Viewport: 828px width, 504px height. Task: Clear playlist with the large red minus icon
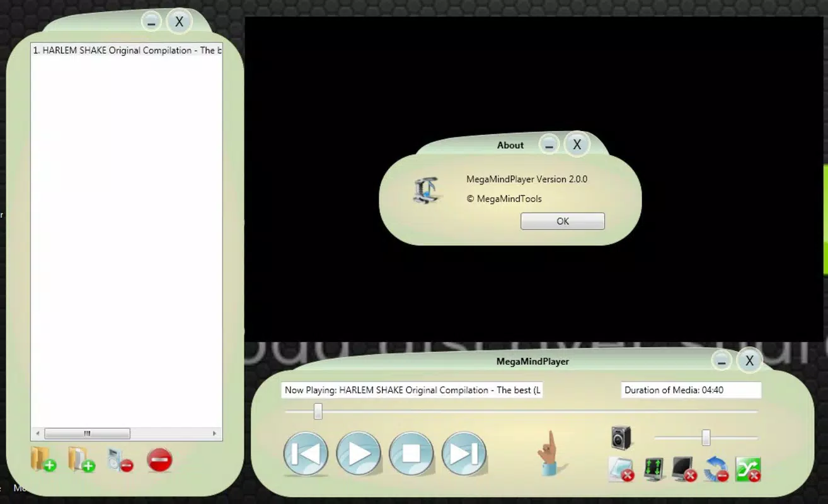[159, 460]
